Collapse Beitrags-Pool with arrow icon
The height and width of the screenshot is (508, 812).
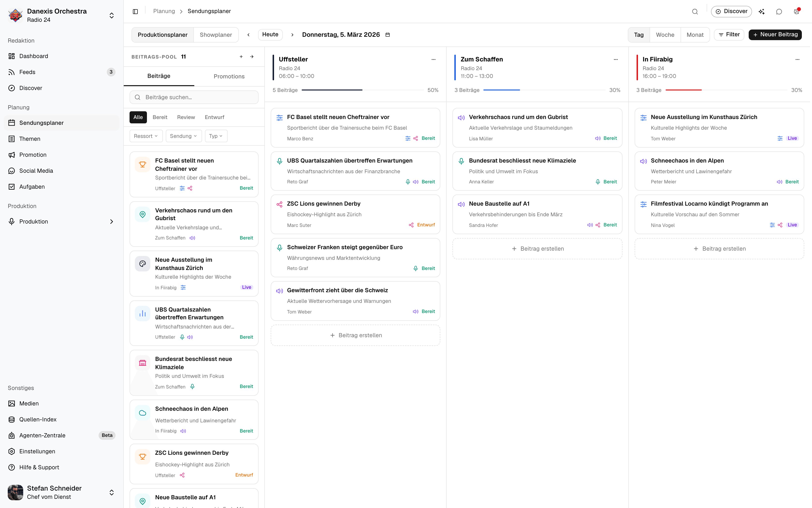pos(252,57)
